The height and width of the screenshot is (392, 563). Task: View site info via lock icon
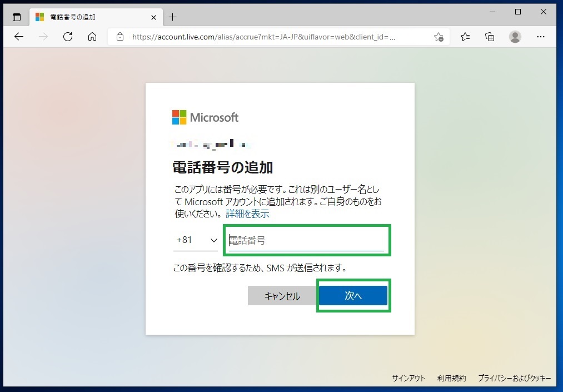tap(120, 37)
